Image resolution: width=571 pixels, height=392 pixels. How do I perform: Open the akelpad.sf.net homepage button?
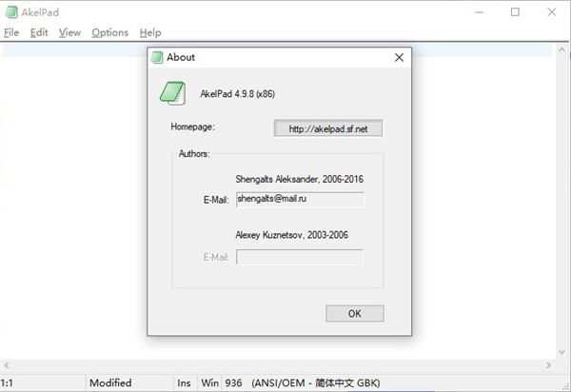pyautogui.click(x=327, y=127)
